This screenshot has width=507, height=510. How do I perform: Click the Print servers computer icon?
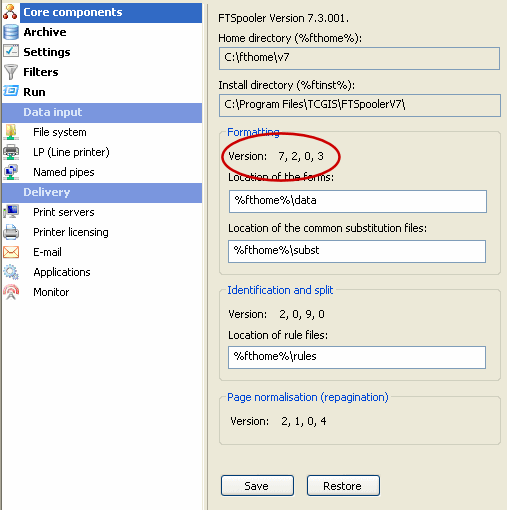pyautogui.click(x=11, y=212)
